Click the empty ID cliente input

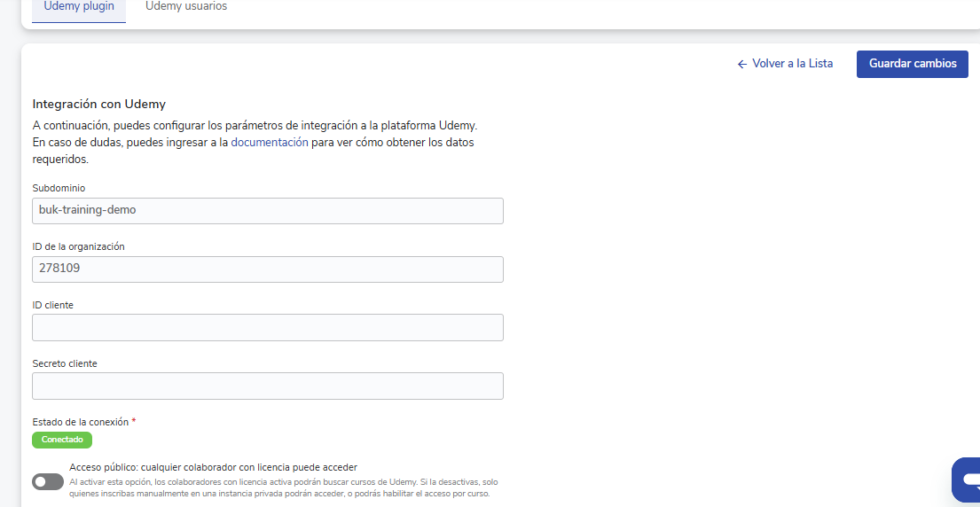click(267, 328)
